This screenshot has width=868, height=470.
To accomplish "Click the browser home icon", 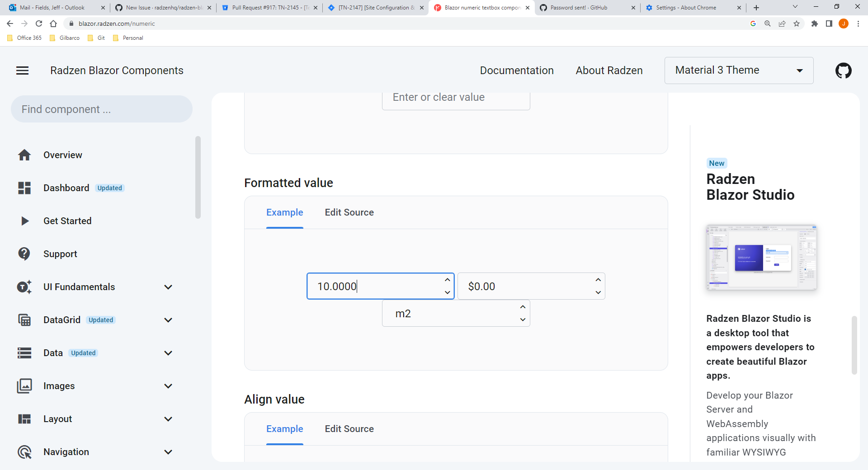I will point(53,23).
